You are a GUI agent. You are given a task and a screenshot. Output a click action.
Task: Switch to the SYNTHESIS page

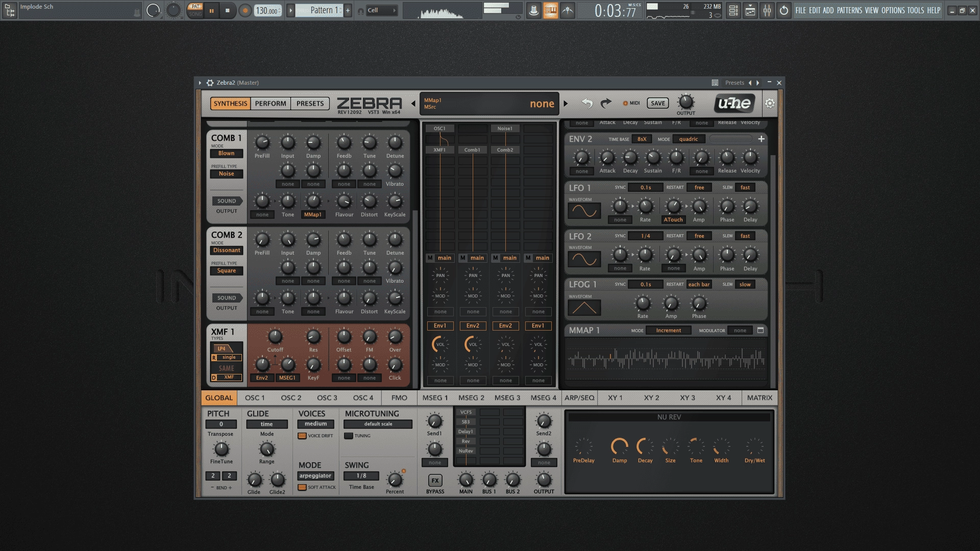[x=230, y=104]
